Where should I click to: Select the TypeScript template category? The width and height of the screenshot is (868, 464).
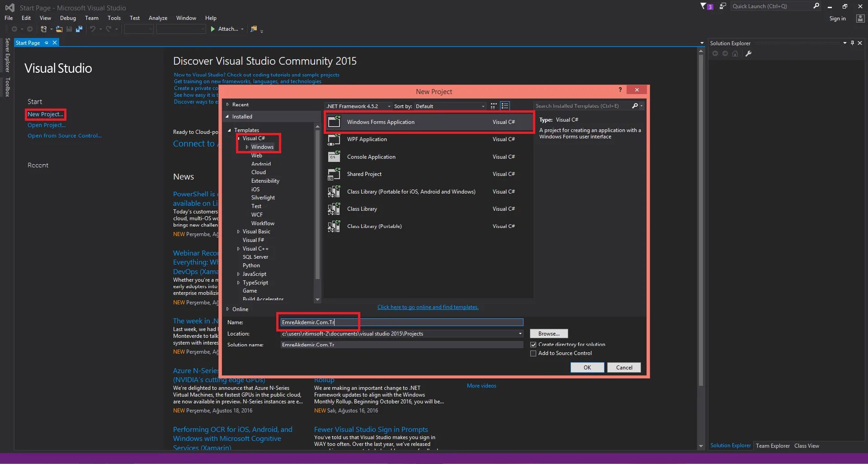255,283
